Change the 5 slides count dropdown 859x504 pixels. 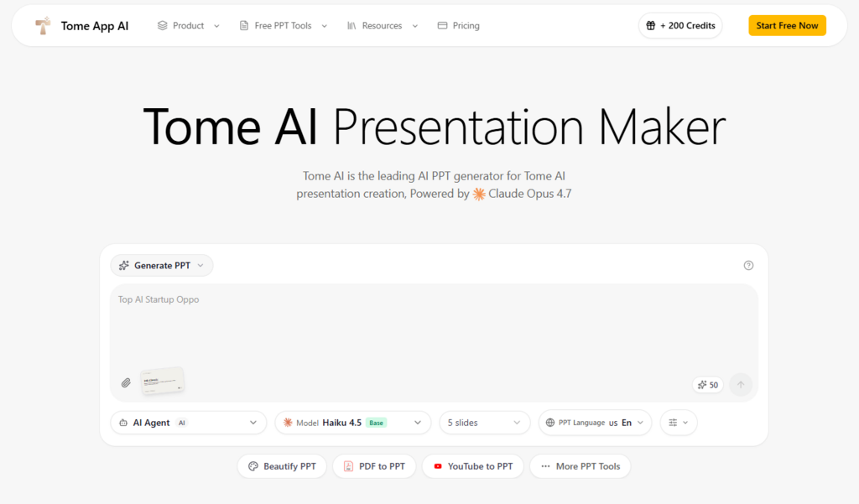pos(484,423)
